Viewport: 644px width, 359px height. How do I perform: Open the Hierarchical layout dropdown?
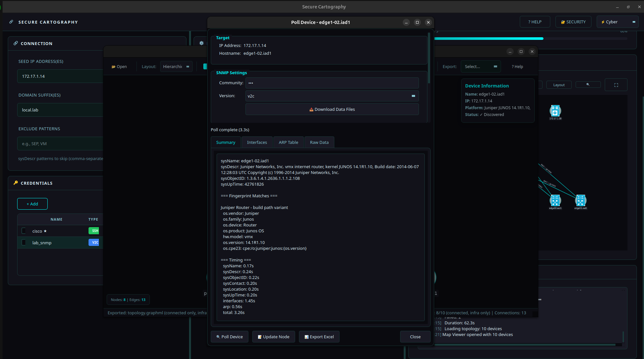click(176, 66)
